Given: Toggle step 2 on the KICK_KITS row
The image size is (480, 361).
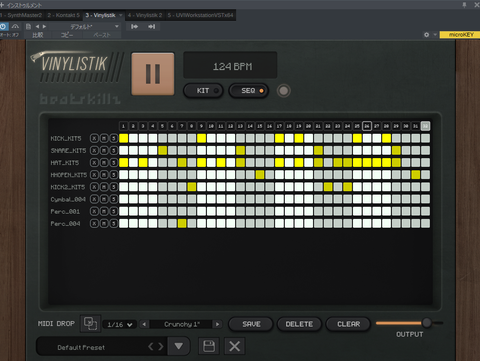Looking at the screenshot, I should coord(133,138).
